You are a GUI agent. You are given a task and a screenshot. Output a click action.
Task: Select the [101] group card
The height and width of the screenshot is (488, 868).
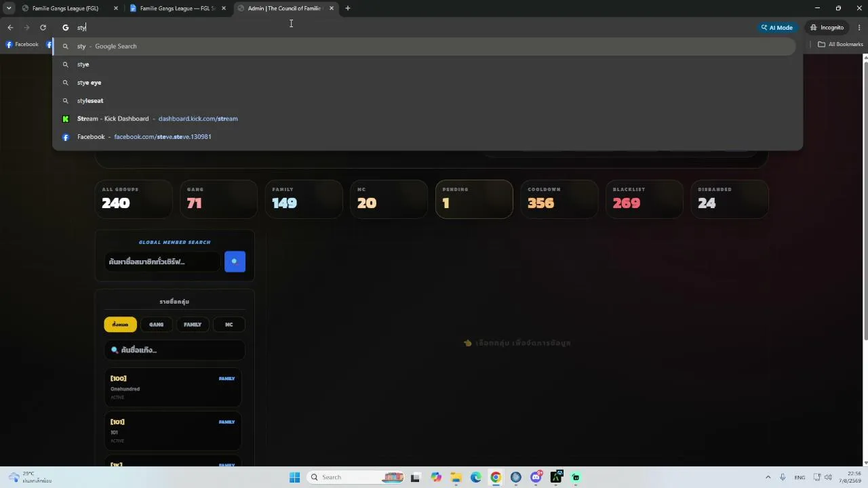(x=173, y=431)
